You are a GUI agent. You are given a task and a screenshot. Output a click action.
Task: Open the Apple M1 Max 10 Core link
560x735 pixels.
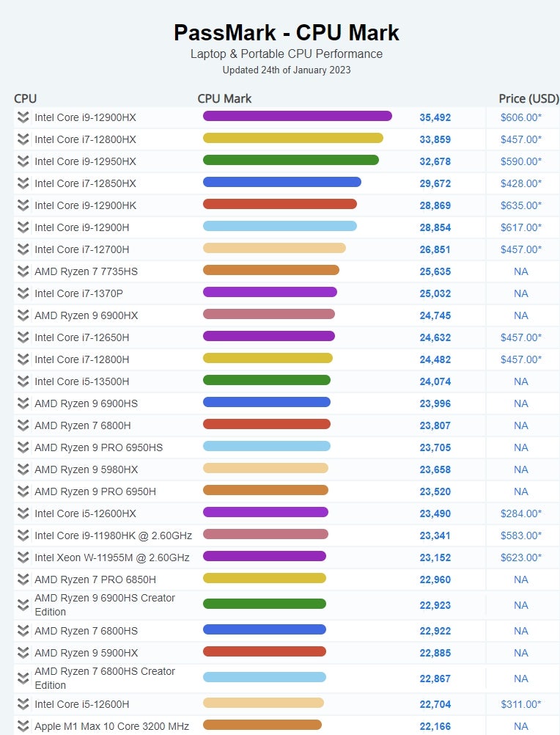pos(112,726)
